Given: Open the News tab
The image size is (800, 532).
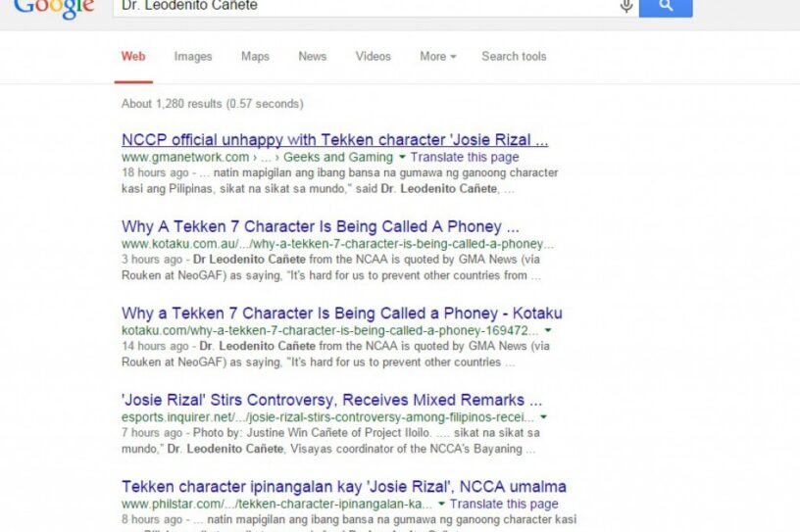Looking at the screenshot, I should click(312, 57).
